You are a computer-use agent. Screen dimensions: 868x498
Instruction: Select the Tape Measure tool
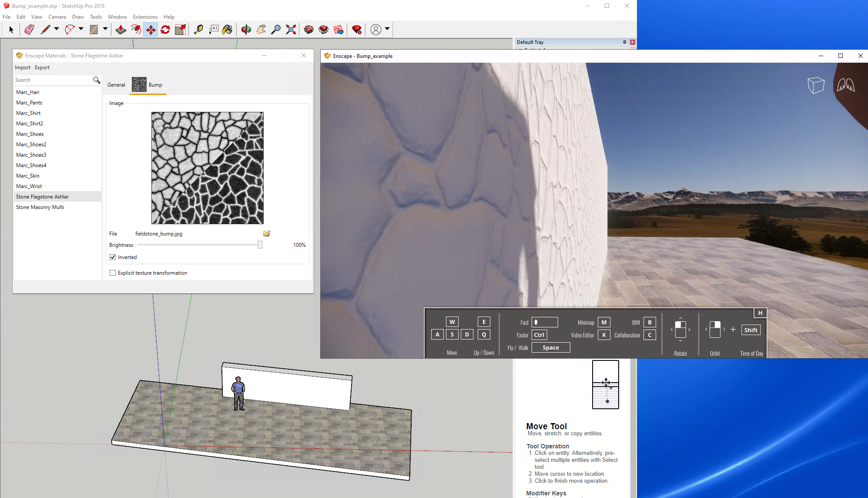click(198, 30)
